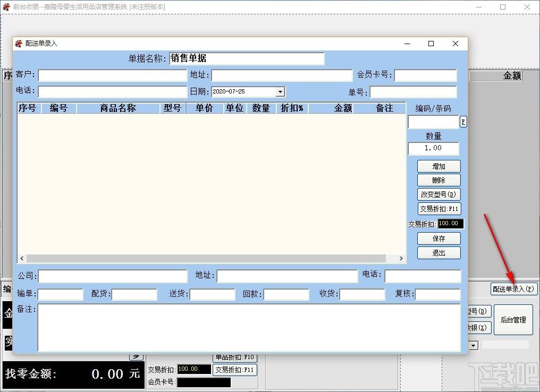This screenshot has height=392, width=540.
Task: Click the 会员卡号 field in delivery dialog
Action: (425, 75)
